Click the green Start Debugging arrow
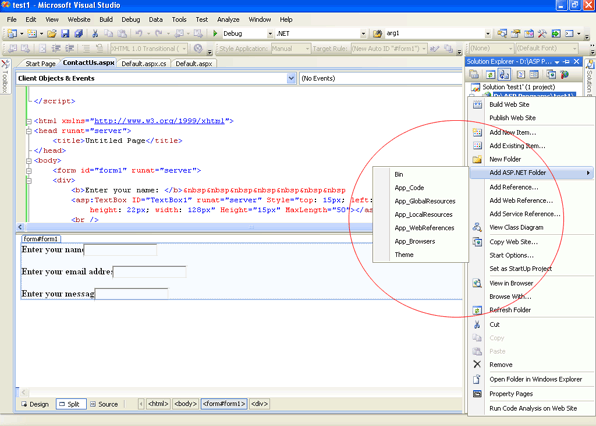 coord(215,33)
